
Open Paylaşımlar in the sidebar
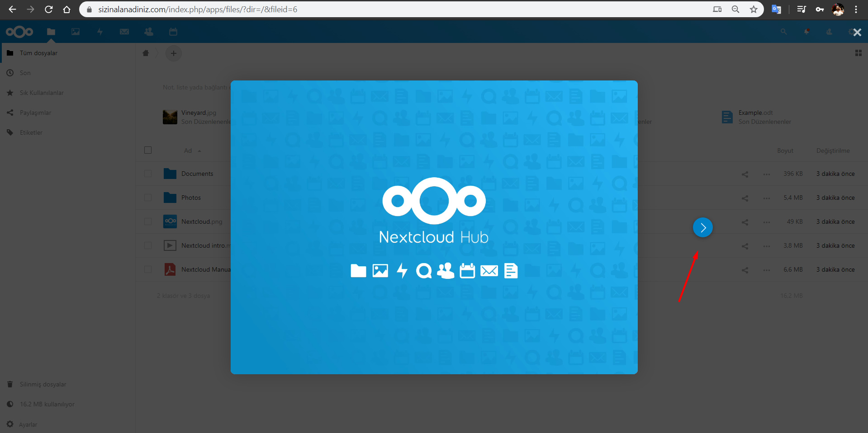35,113
